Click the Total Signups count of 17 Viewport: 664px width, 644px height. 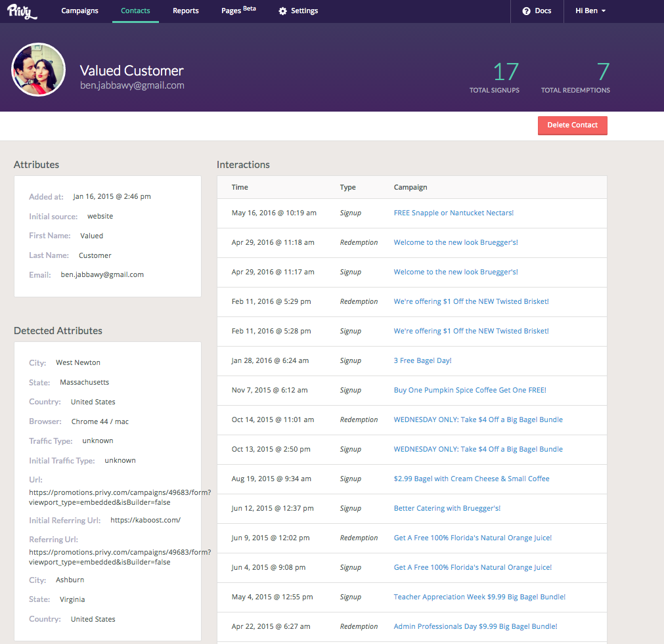tap(506, 72)
